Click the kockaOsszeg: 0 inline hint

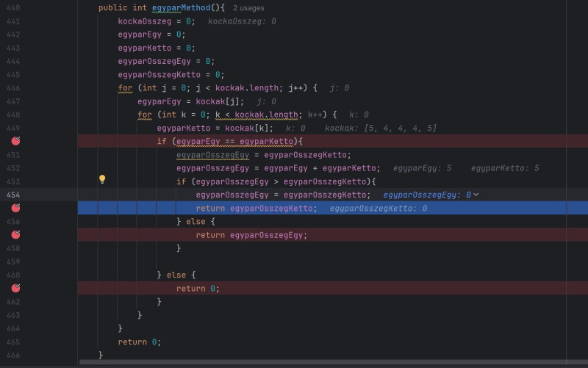[x=242, y=21]
